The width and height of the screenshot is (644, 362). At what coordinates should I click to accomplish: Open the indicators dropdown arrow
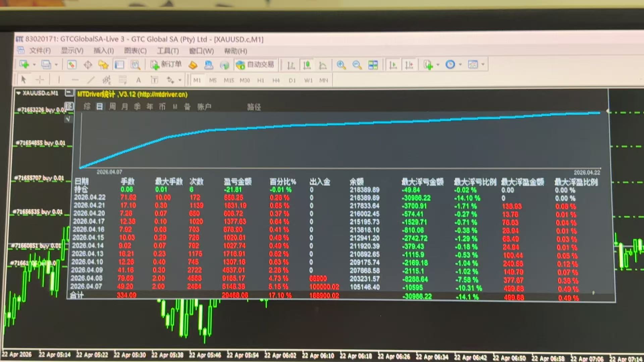pos(438,65)
